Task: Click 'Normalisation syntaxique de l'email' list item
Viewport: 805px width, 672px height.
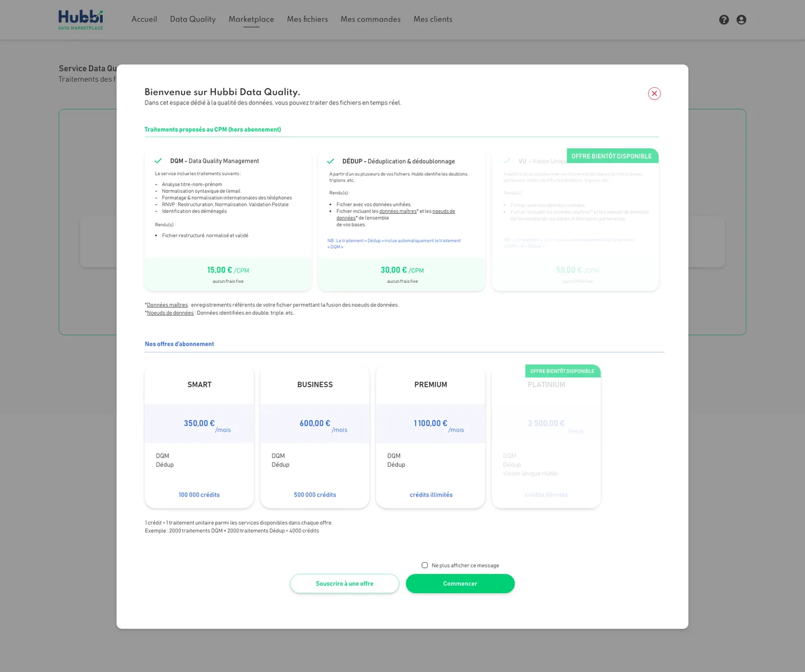Action: tap(201, 191)
